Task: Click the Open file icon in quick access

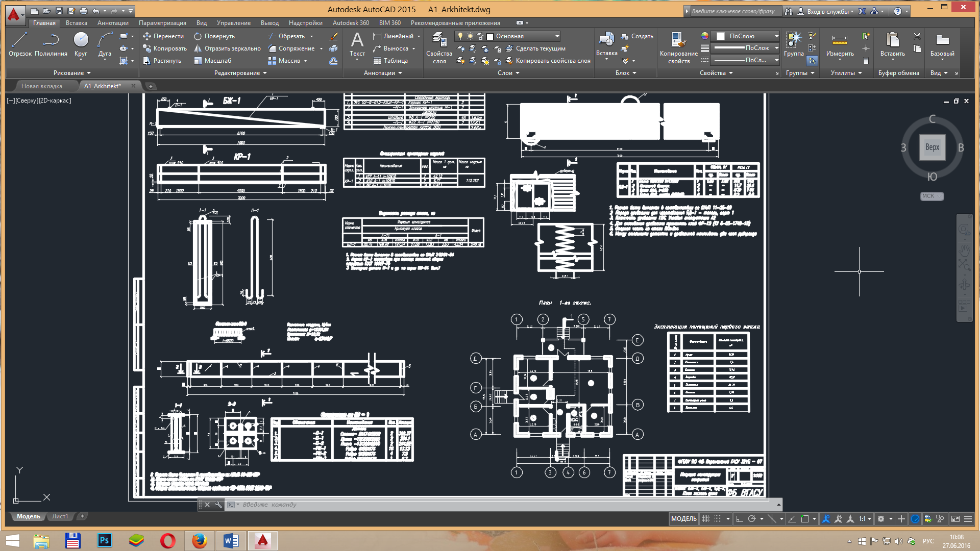Action: (46, 11)
